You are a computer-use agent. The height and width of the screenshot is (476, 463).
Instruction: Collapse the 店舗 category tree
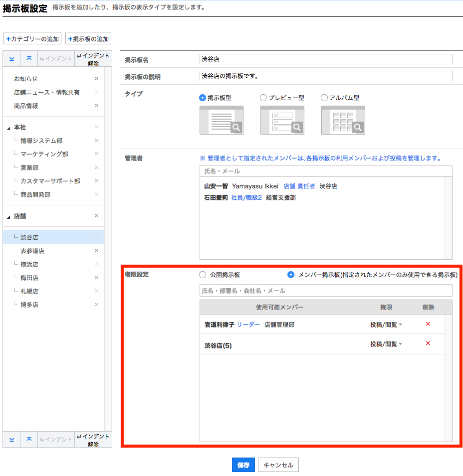(x=8, y=217)
